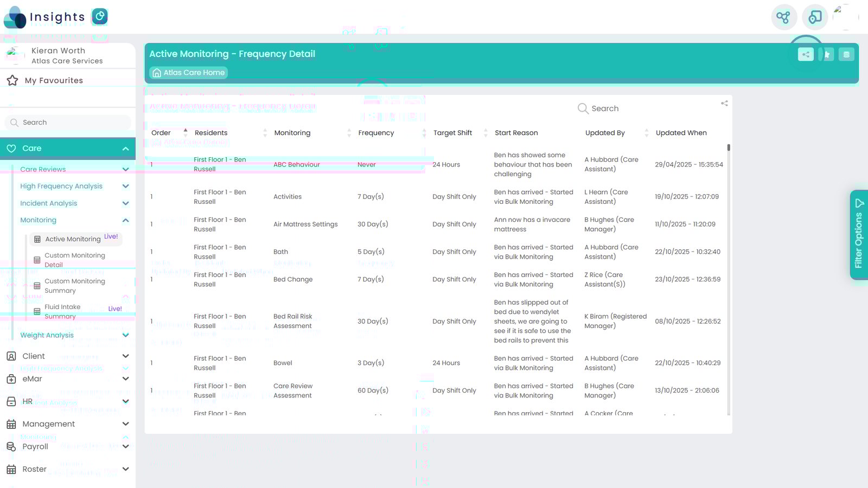Image resolution: width=868 pixels, height=488 pixels.
Task: Open the Filter Options side panel
Action: [x=859, y=235]
